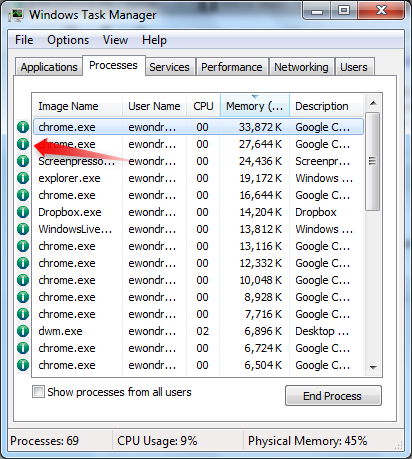Click the green info icon beside the 27,644 K chrome.exe row
Screen dimensions: 412x459
click(x=23, y=144)
